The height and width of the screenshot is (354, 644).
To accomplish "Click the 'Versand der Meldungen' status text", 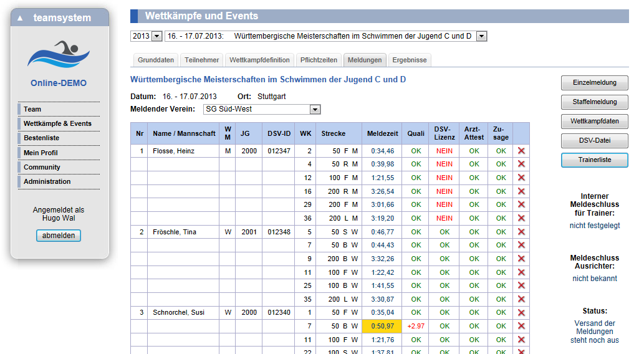I will [595, 332].
